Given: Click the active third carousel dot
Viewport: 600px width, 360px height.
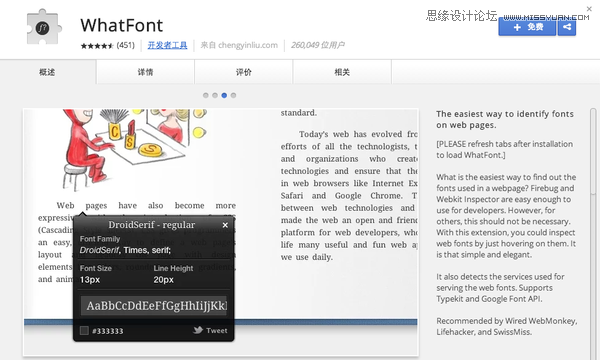Looking at the screenshot, I should [224, 95].
